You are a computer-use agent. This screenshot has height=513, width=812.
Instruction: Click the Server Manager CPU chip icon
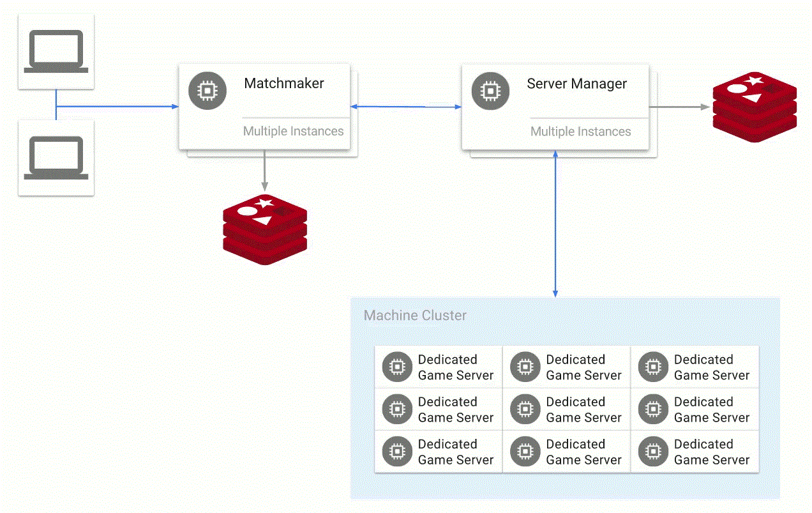(490, 91)
